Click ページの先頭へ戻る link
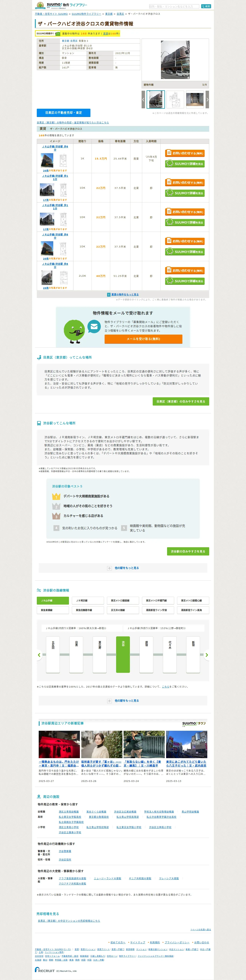Screen dimensions: 246x980 pyautogui.click(x=200, y=929)
